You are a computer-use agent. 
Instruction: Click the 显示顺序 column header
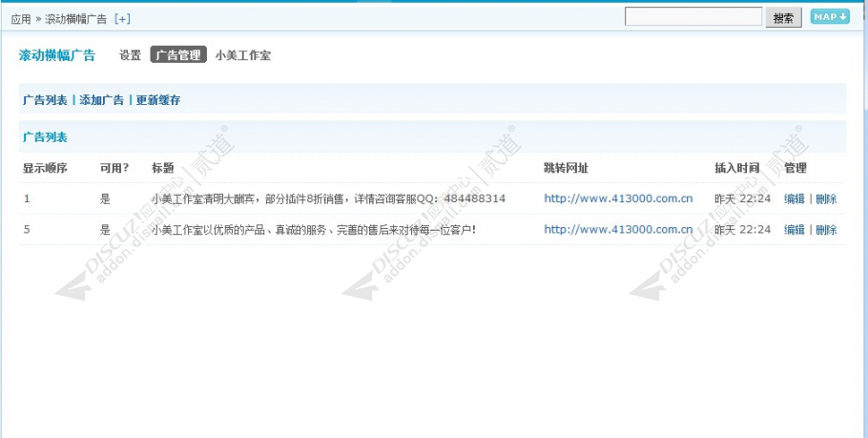[x=45, y=168]
